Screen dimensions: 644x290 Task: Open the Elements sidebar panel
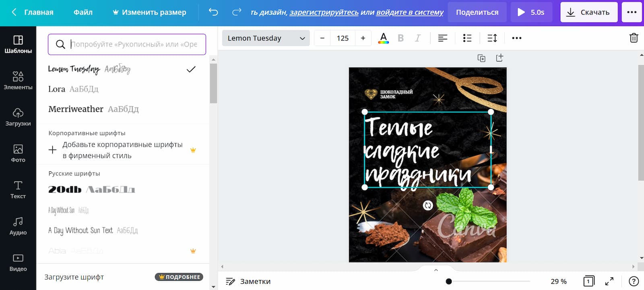pyautogui.click(x=18, y=80)
